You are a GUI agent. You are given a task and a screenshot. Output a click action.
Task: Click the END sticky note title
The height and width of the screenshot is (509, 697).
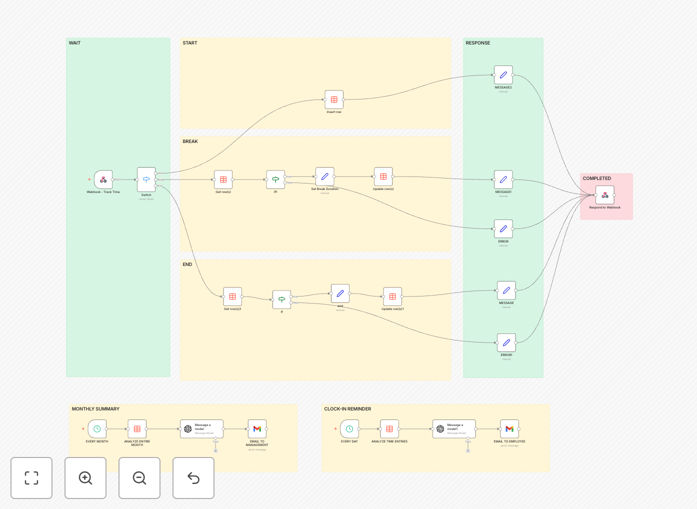(187, 265)
